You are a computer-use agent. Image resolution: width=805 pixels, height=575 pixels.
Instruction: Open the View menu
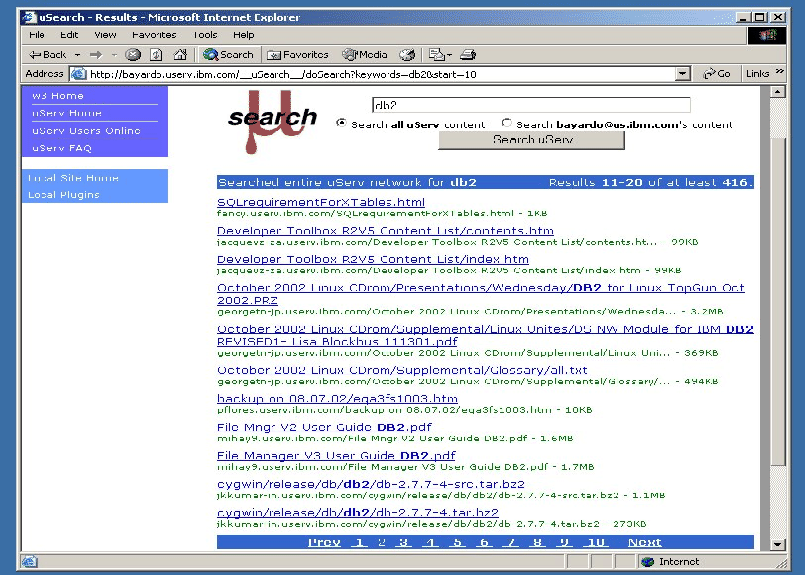105,35
